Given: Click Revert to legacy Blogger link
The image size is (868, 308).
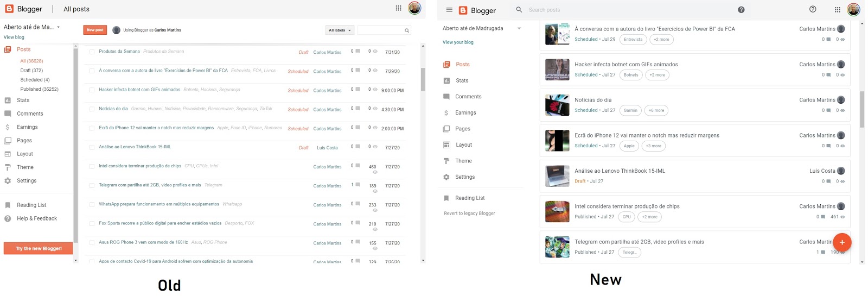Looking at the screenshot, I should (469, 213).
